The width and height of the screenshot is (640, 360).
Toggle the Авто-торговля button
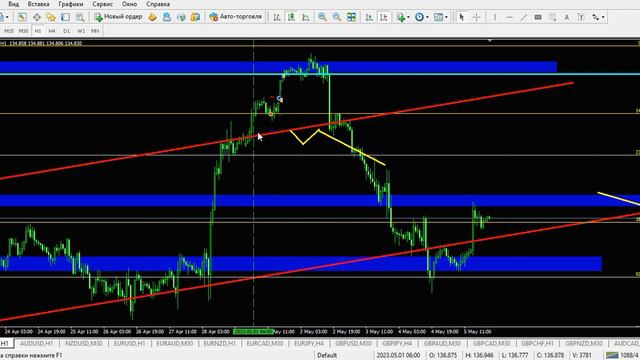(235, 17)
